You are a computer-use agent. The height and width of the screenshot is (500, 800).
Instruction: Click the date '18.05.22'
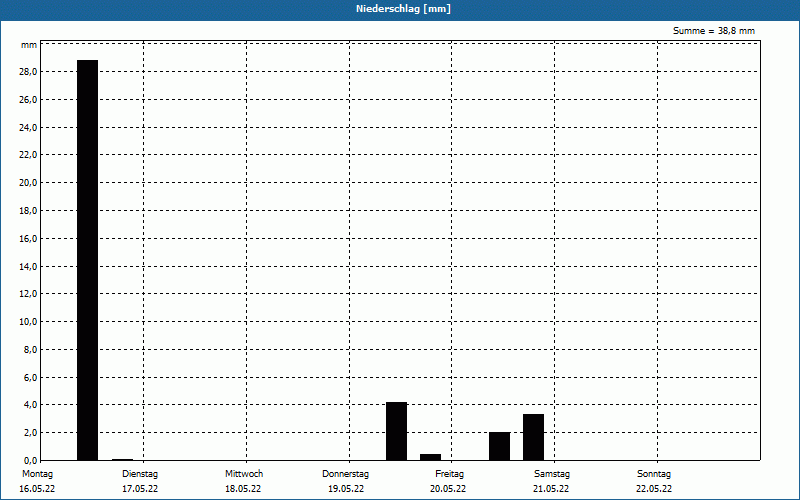[x=243, y=489]
